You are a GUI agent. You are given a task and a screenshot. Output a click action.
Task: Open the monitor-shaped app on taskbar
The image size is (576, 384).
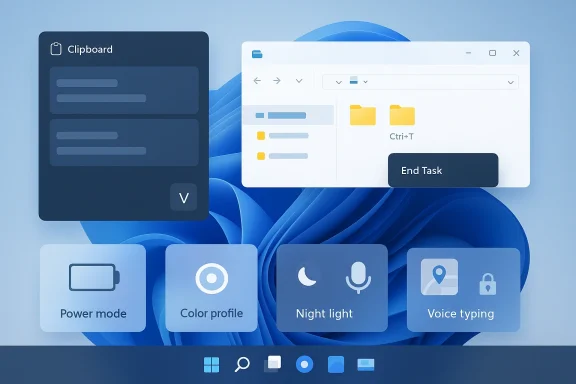(366, 365)
